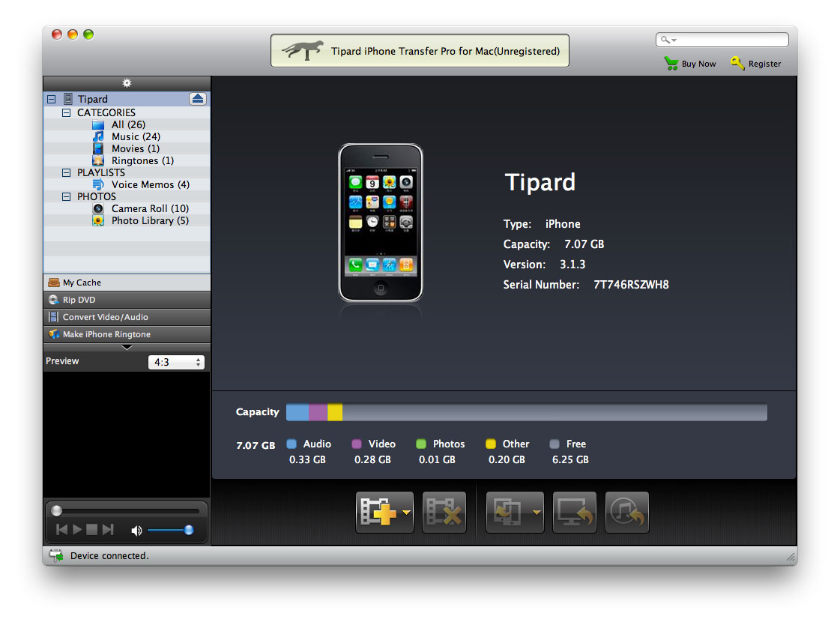Select Ringtones (1) category

[127, 160]
